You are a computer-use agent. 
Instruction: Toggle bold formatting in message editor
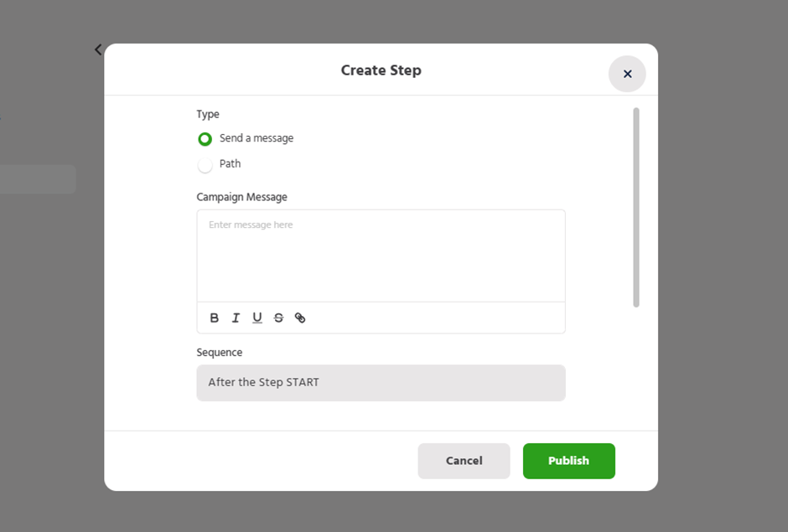point(215,318)
